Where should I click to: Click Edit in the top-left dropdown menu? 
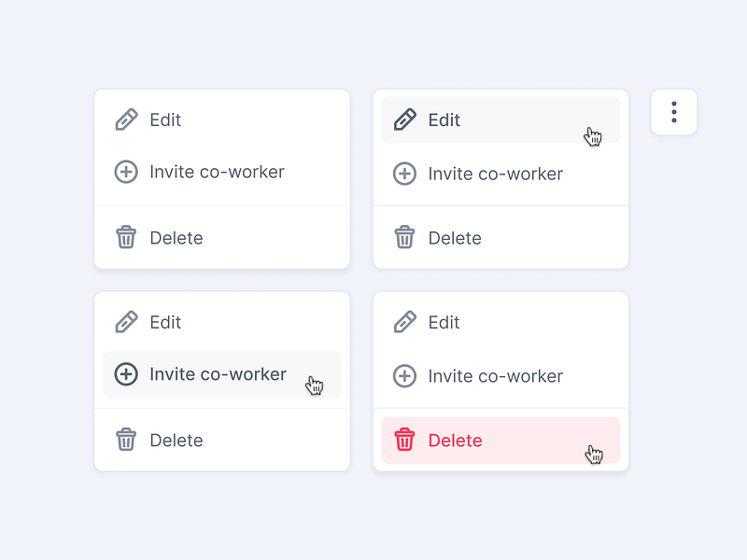(164, 119)
